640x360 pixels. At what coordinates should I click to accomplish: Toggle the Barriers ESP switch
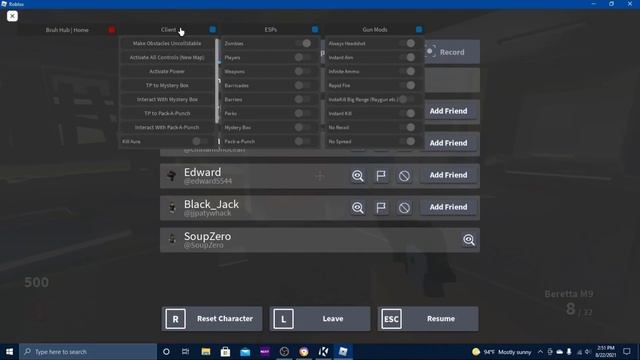click(303, 99)
